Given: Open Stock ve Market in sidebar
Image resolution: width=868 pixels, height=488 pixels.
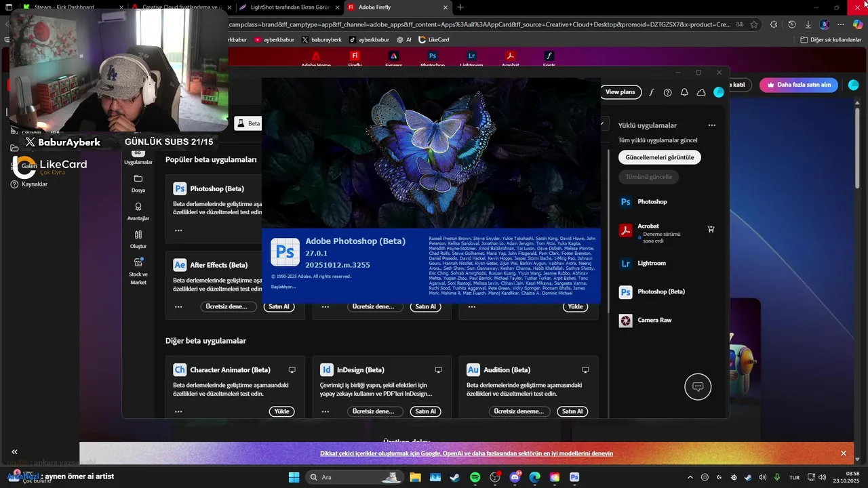Looking at the screenshot, I should coord(138,271).
